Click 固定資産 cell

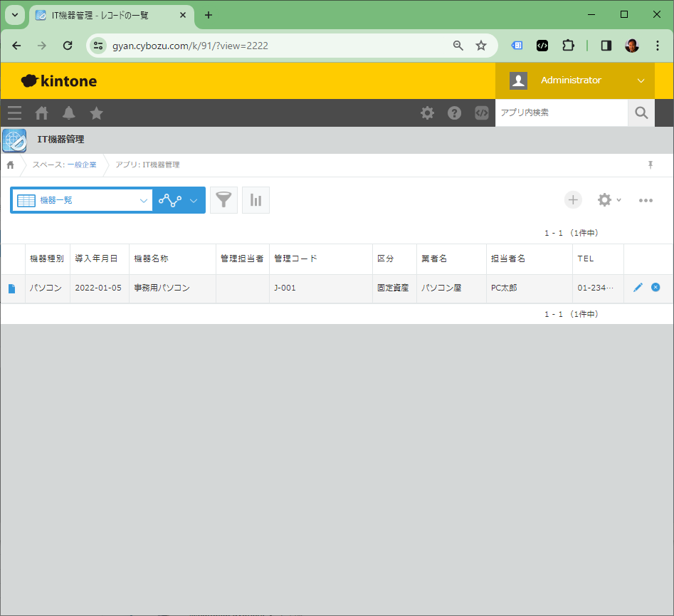[x=393, y=288]
